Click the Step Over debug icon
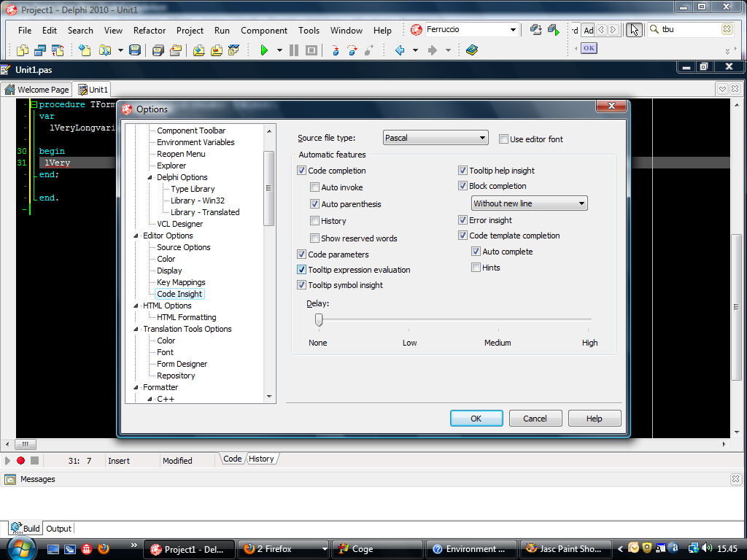 tap(352, 50)
